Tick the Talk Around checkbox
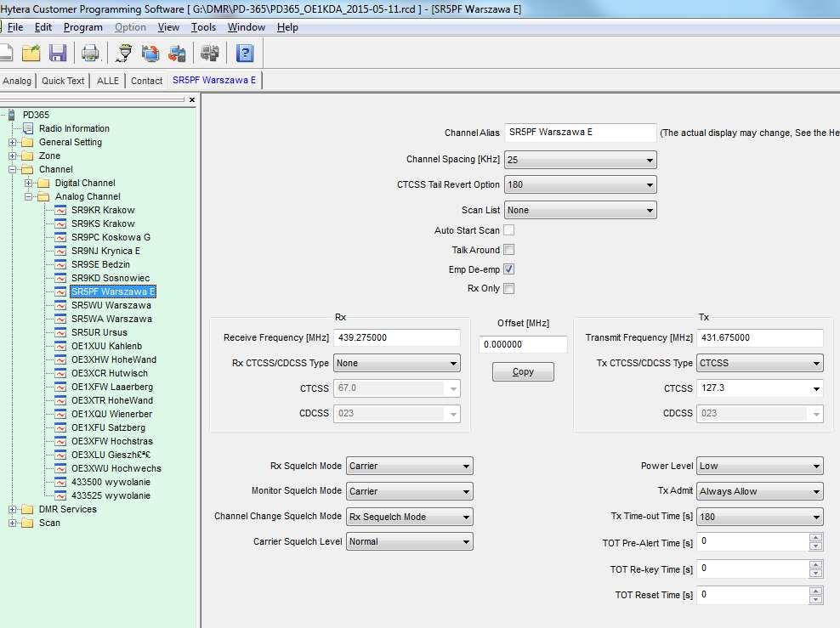Screen dimensions: 840x628 point(509,250)
